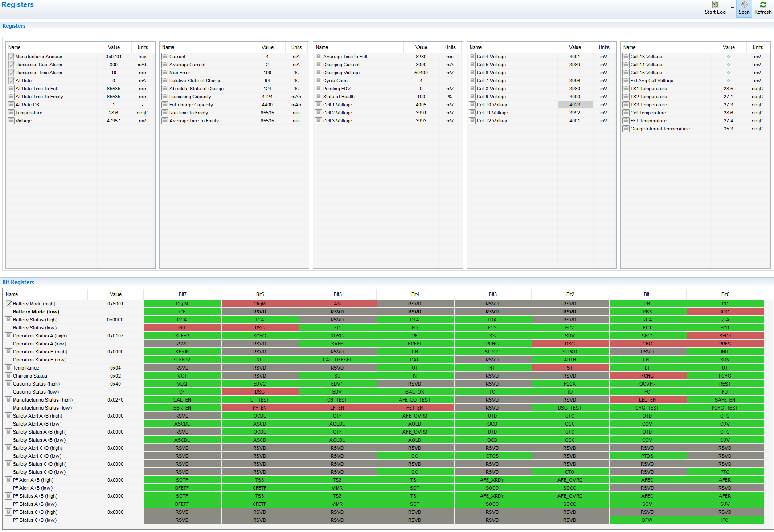Screen dimensions: 774x532
Task: Click the lock icon beside Operation Status A (high)
Action: click(x=8, y=336)
